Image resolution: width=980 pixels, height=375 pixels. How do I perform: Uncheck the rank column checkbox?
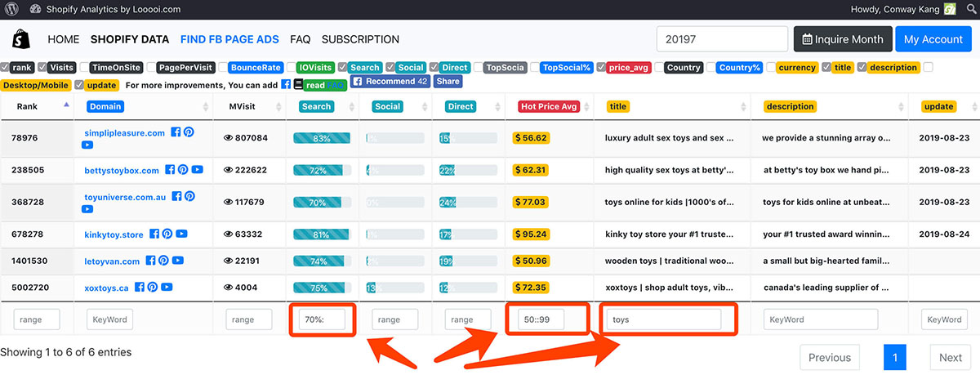5,68
